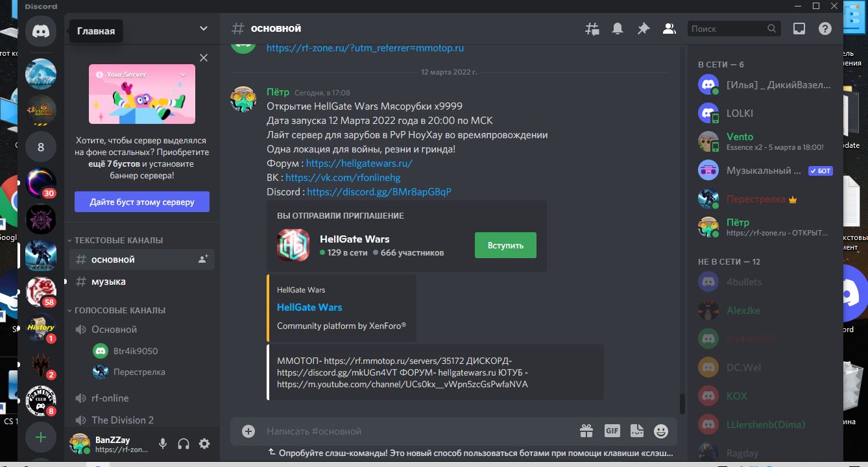The image size is (868, 467).
Task: Open the server folder labeled 8
Action: point(41,147)
